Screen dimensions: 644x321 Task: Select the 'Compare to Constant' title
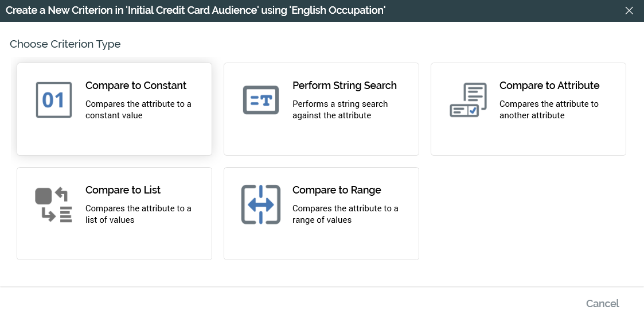(x=136, y=86)
